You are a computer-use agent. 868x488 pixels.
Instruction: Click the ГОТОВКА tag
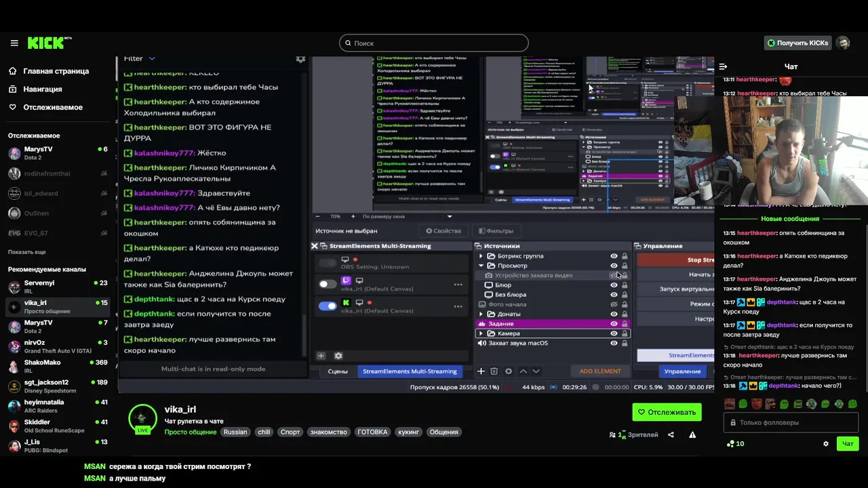372,432
